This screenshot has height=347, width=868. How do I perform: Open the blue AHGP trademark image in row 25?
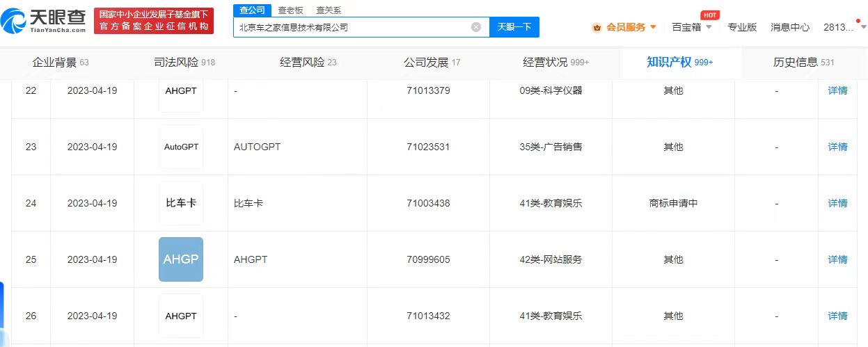[x=181, y=259]
